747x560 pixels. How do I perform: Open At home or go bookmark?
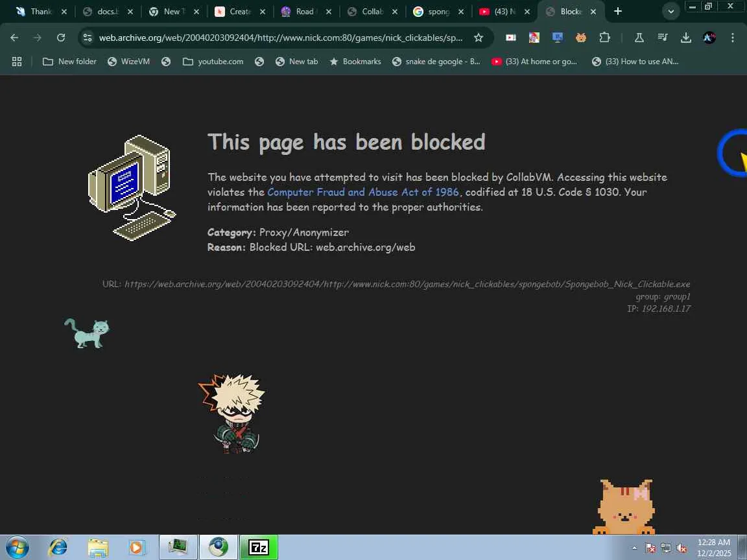(x=534, y=62)
